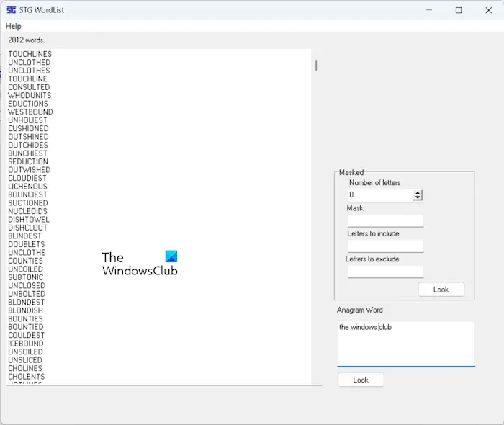Click the STG WordList app icon
Viewport: 504px width, 425px height.
coord(12,10)
